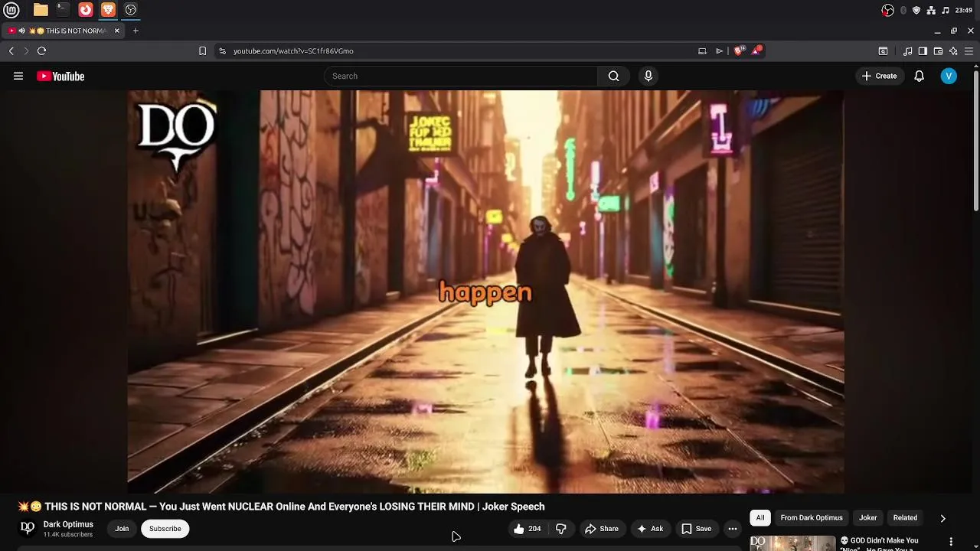Image resolution: width=980 pixels, height=551 pixels.
Task: Dislike the video with thumbs down
Action: coord(561,529)
